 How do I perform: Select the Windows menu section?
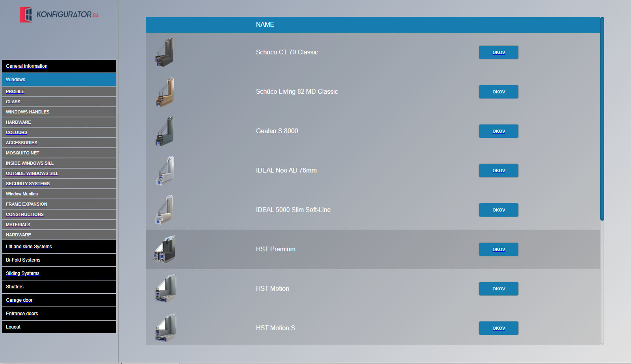pos(59,80)
